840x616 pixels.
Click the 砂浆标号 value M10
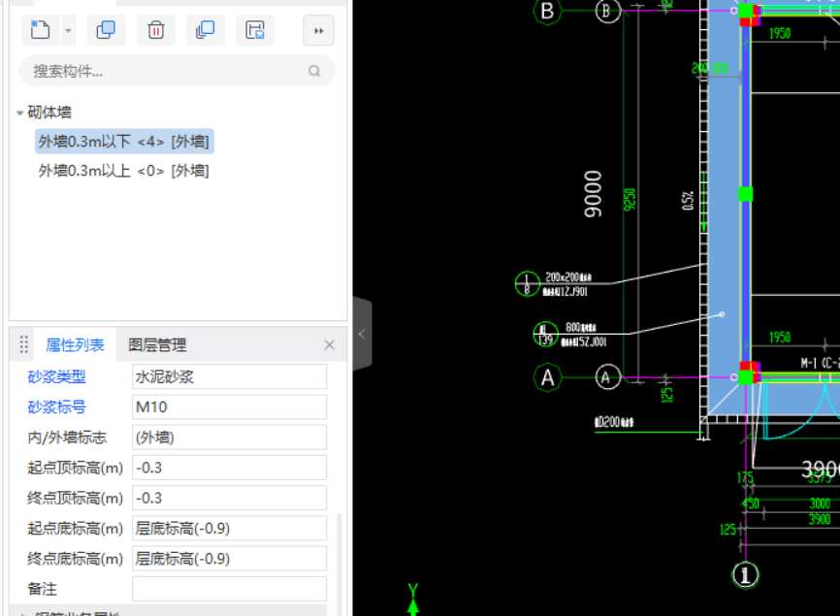click(229, 407)
